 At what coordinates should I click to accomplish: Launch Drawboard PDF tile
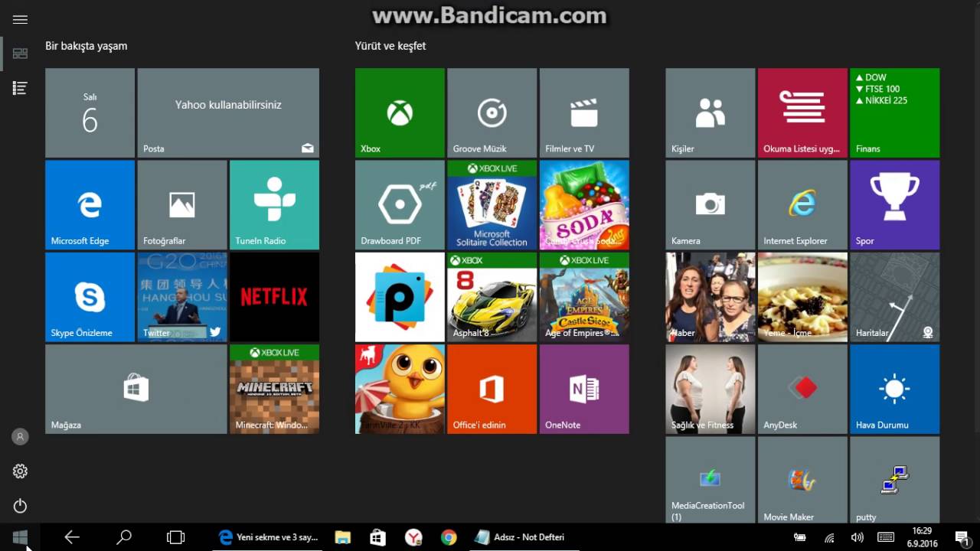[400, 204]
